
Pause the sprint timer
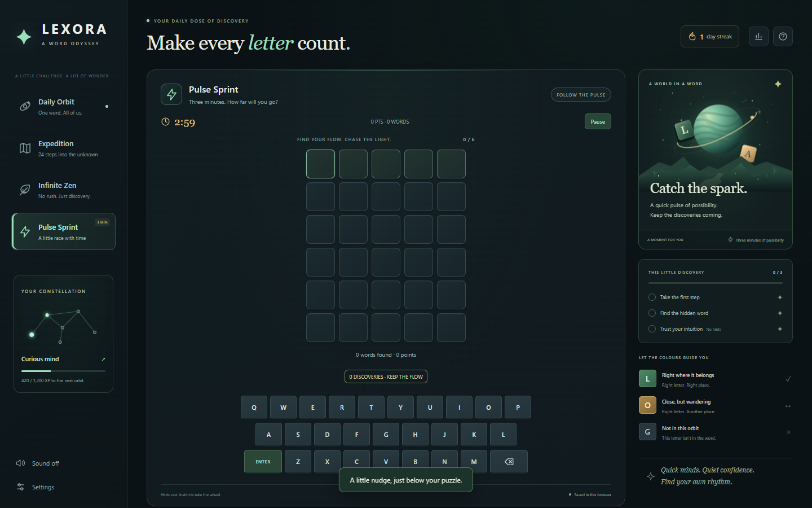(x=598, y=122)
